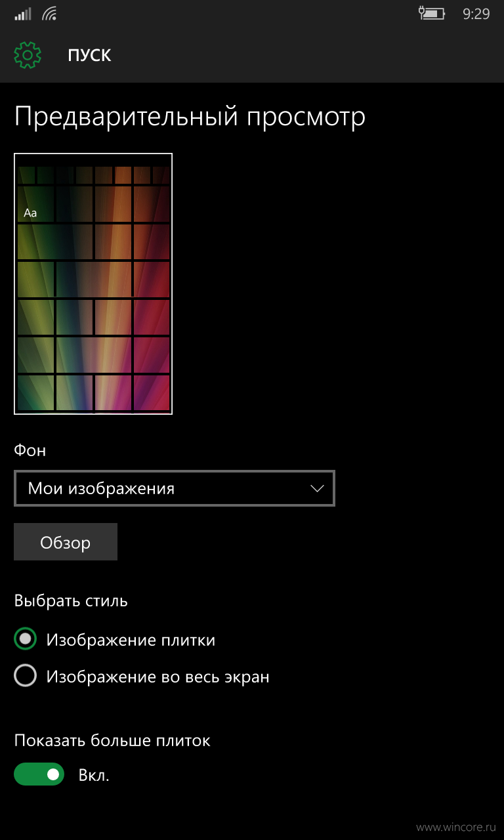The width and height of the screenshot is (504, 840).
Task: Open the Фон dropdown showing Мои изображения
Action: point(175,488)
